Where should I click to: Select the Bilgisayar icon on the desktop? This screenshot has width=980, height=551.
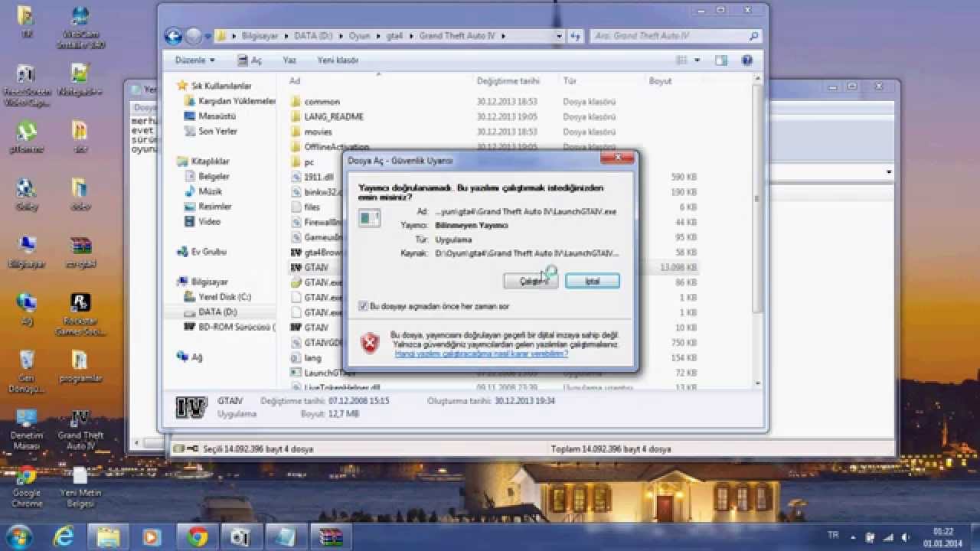pos(26,251)
